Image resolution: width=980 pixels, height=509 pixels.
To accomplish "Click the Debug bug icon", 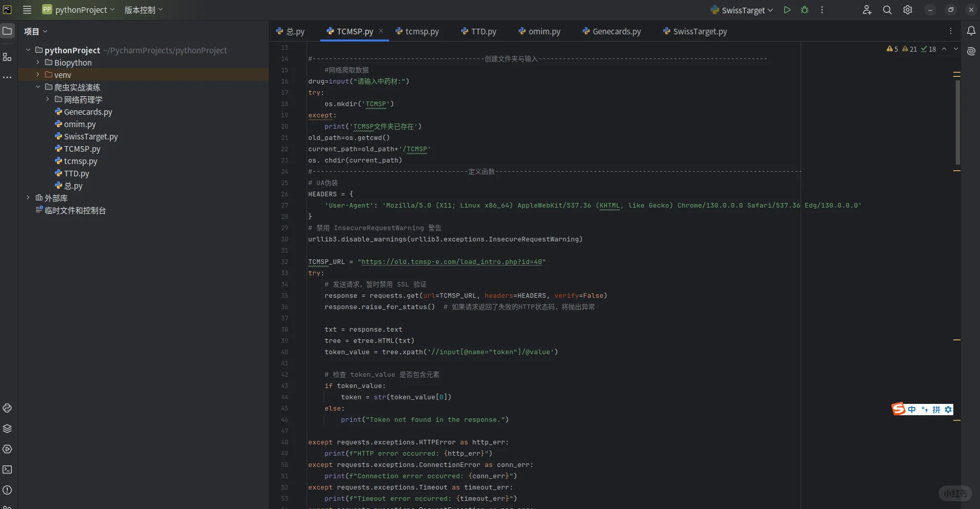I will (x=805, y=10).
